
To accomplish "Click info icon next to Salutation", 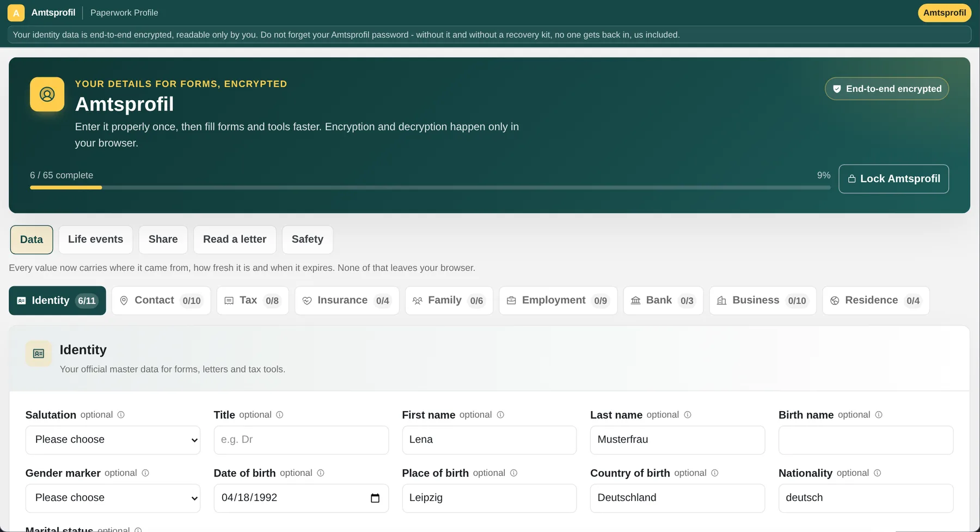I will coord(121,415).
